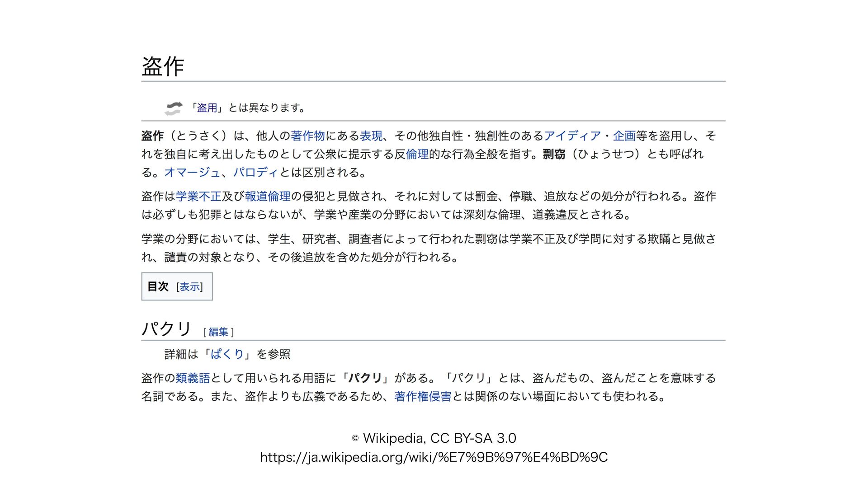
Task: Click the 盗作 page title heading
Action: point(163,67)
